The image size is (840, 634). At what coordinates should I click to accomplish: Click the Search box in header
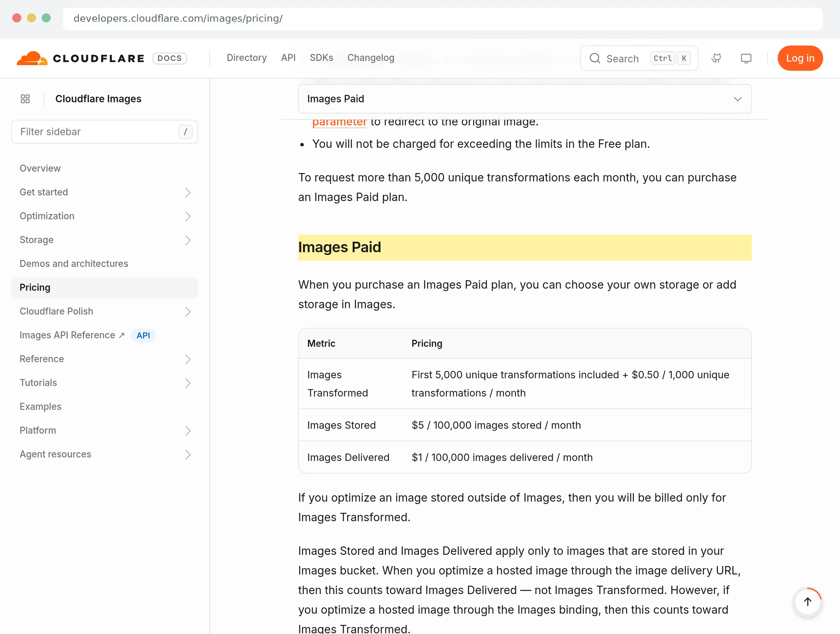[639, 58]
